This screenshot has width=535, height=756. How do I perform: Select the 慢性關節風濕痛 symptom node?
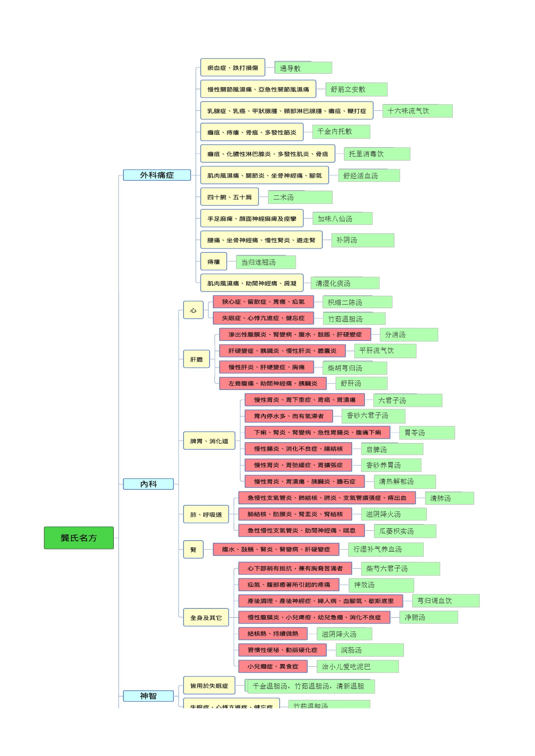tap(258, 89)
